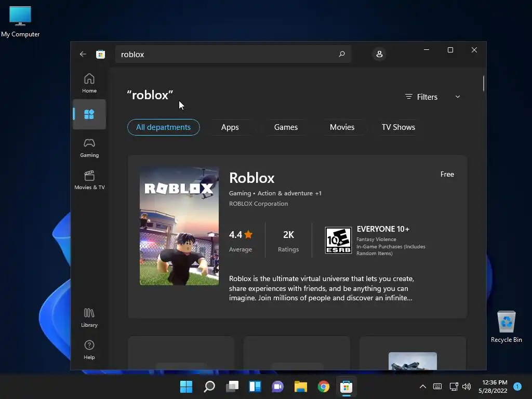Open Widgets from the taskbar

point(255,387)
